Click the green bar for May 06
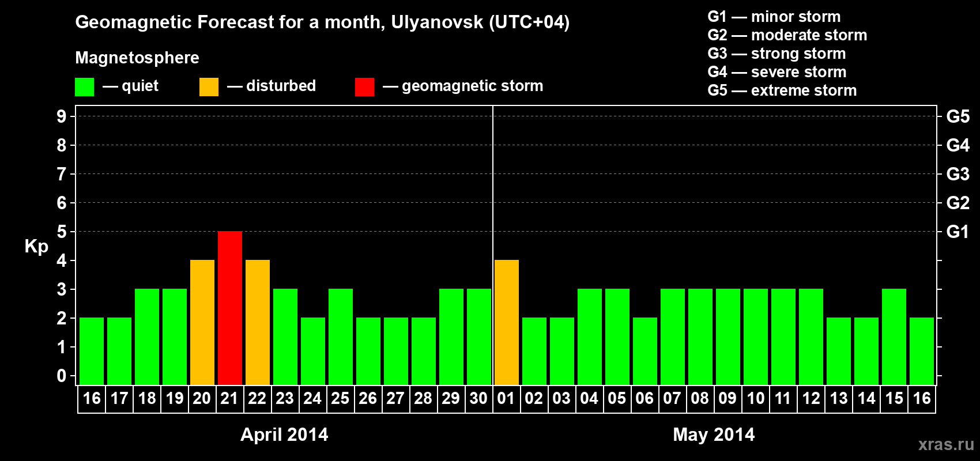This screenshot has height=461, width=980. (645, 351)
